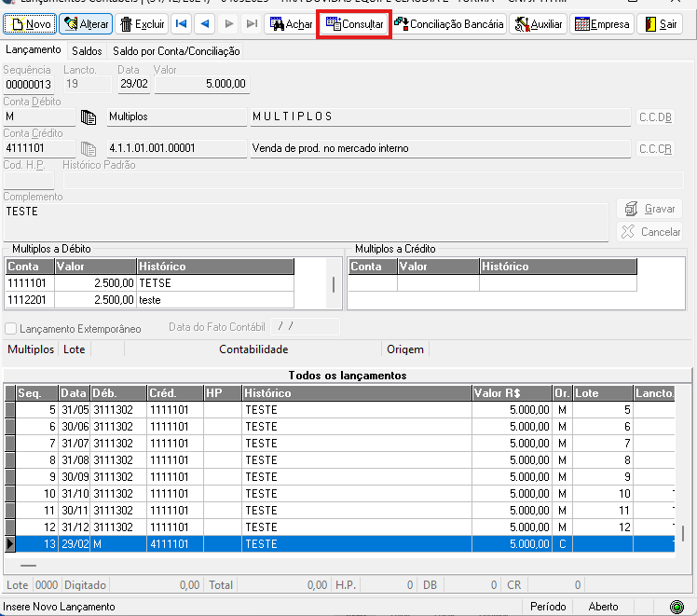This screenshot has height=616, width=697.
Task: Open the Consultar tool
Action: coord(354,24)
